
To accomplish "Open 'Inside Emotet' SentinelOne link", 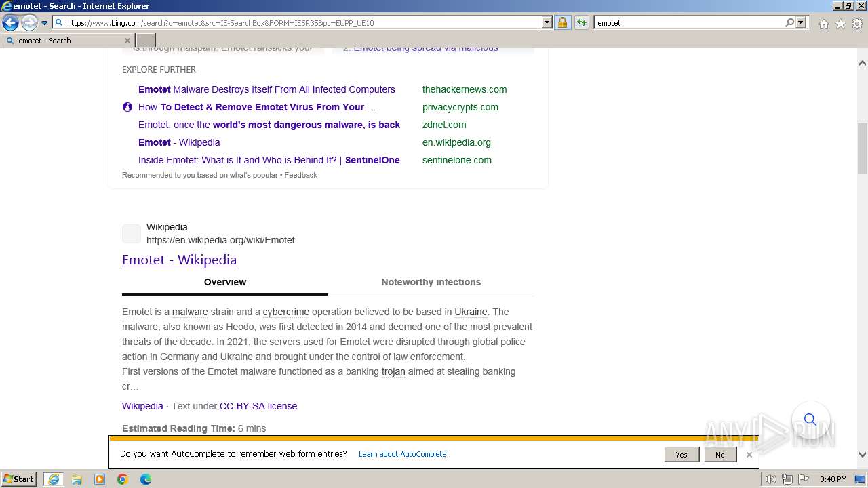I will point(269,160).
